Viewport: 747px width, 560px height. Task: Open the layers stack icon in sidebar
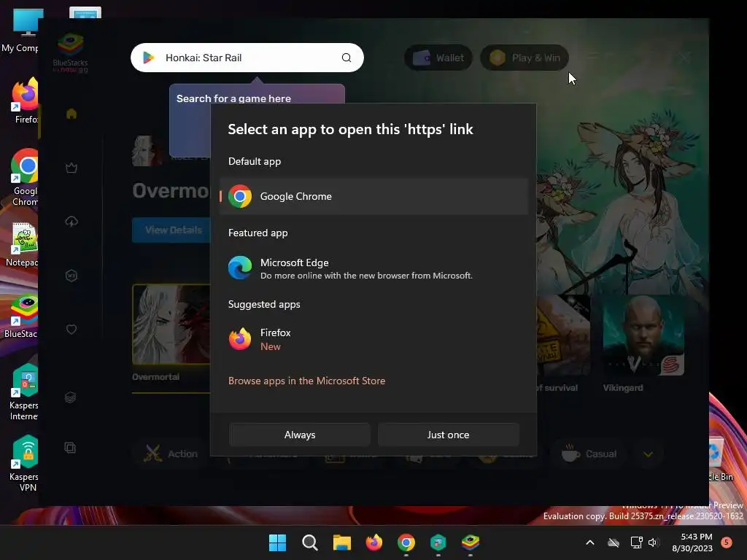pyautogui.click(x=71, y=397)
